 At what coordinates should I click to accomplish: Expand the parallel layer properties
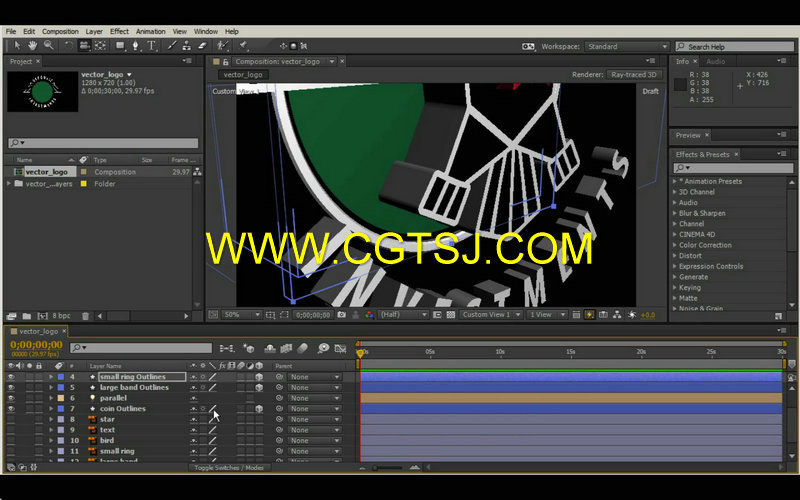[x=51, y=398]
